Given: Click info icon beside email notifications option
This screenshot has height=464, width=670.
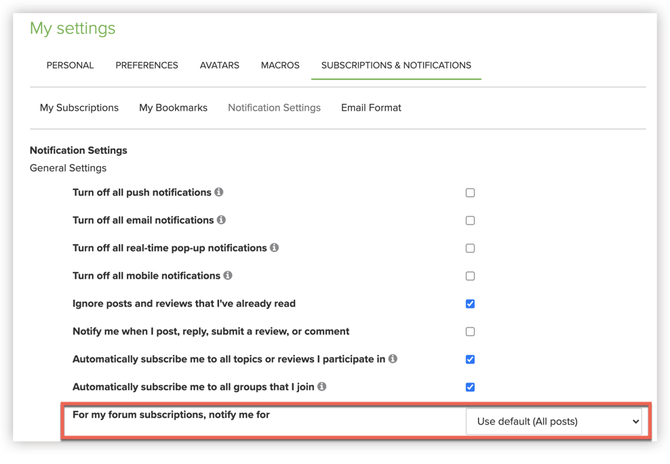Looking at the screenshot, I should tap(221, 220).
